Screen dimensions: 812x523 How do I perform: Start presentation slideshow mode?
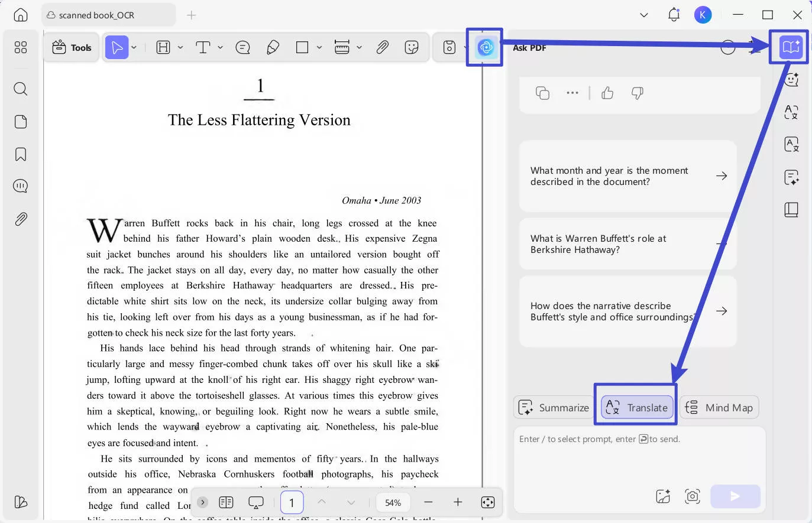click(x=256, y=502)
